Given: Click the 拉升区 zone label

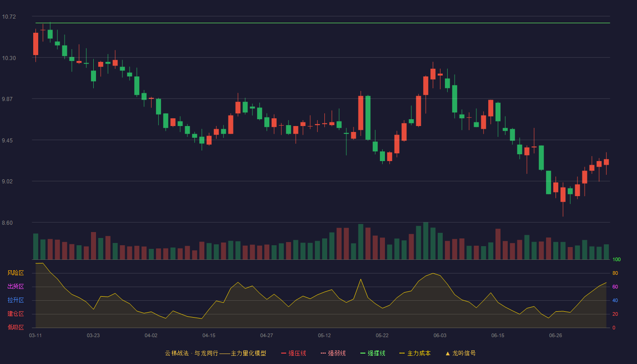Looking at the screenshot, I should point(15,300).
